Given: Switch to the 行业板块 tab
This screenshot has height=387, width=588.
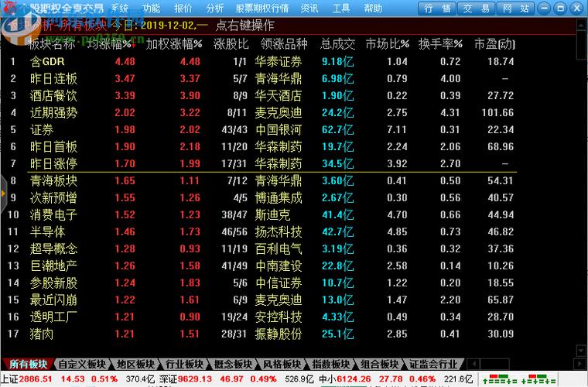Looking at the screenshot, I should coord(184,364).
